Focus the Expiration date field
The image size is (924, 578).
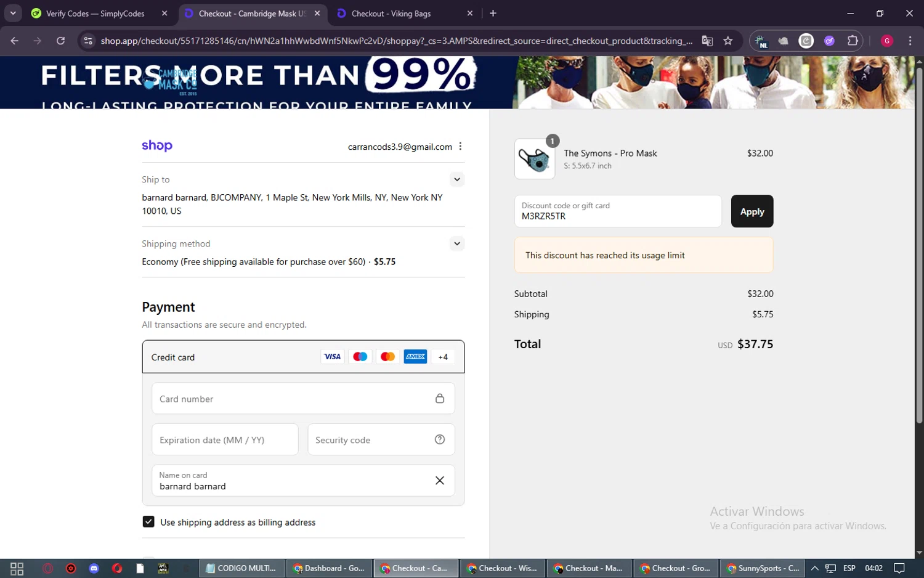click(225, 440)
